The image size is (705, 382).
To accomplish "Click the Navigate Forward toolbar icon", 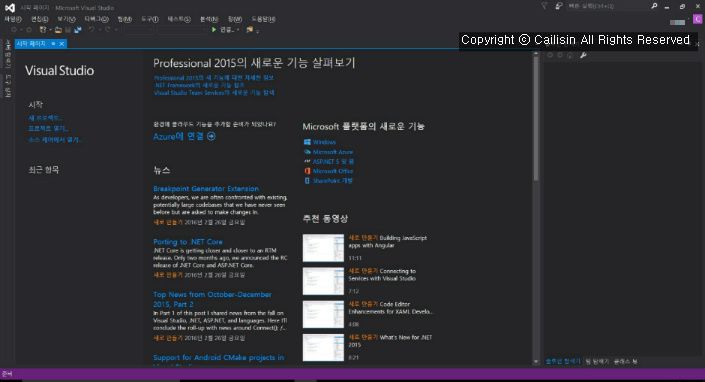I will click(x=29, y=30).
